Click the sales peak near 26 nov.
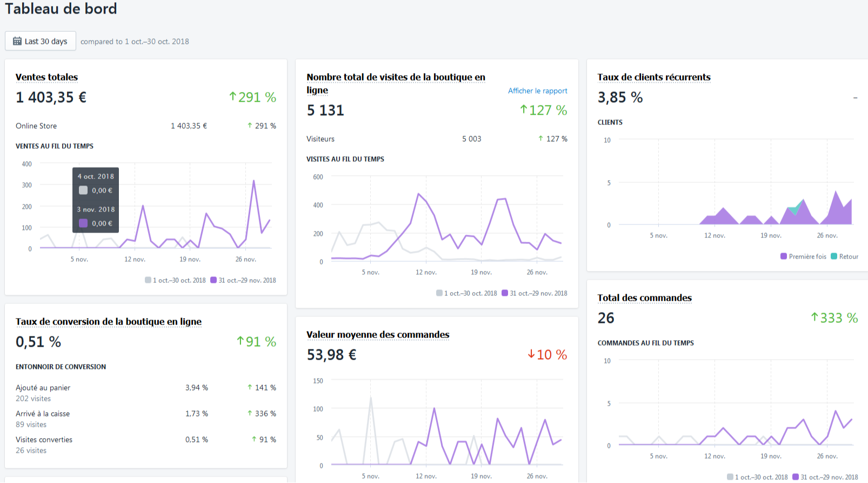This screenshot has width=868, height=483. [x=254, y=181]
